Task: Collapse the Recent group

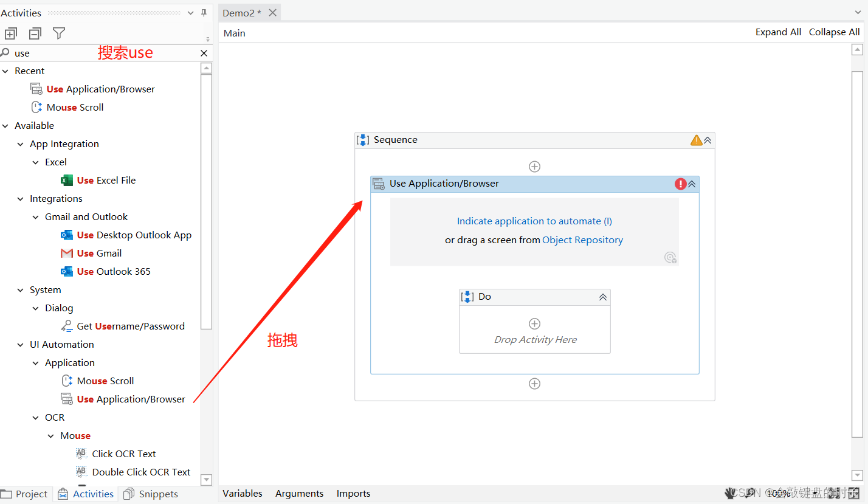Action: 5,71
